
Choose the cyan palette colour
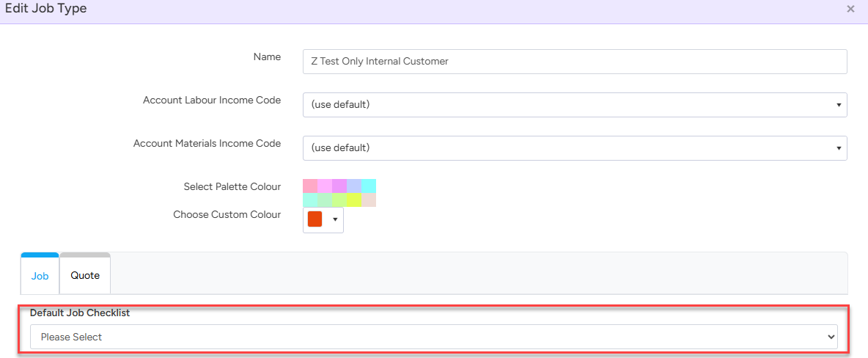(369, 186)
